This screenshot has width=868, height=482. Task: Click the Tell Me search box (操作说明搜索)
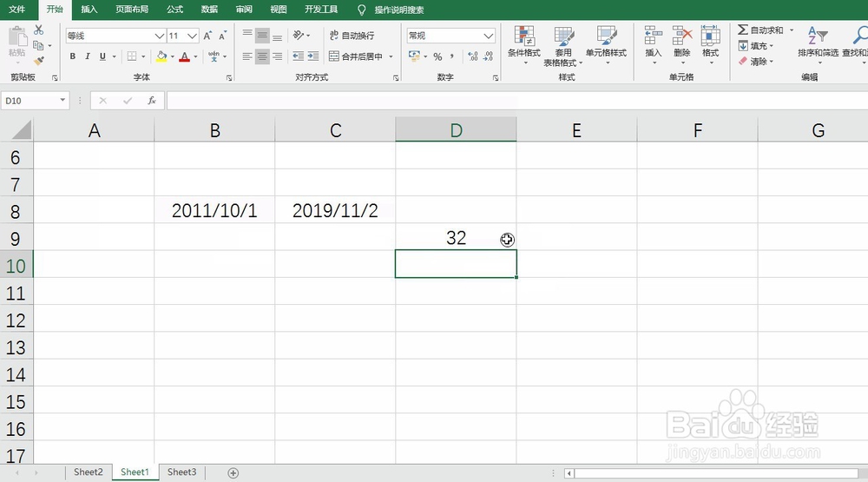(x=398, y=10)
